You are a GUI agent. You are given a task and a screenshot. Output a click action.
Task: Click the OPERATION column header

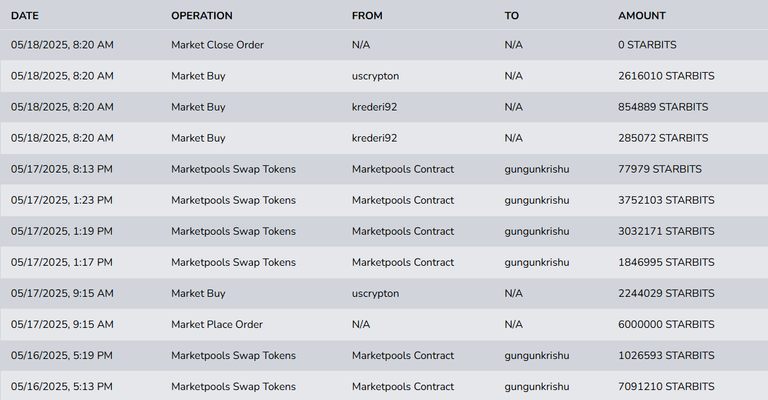click(x=202, y=16)
